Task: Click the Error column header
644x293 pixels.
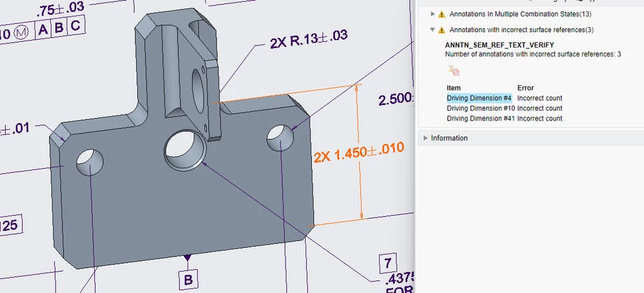Action: (526, 88)
